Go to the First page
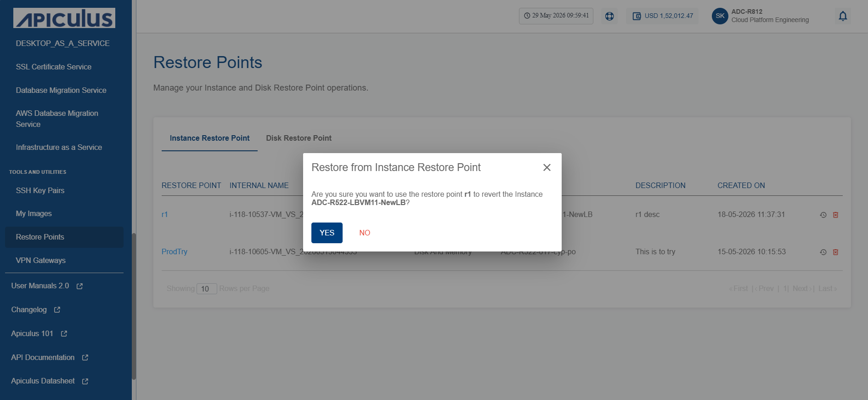The image size is (868, 400). [x=739, y=288]
